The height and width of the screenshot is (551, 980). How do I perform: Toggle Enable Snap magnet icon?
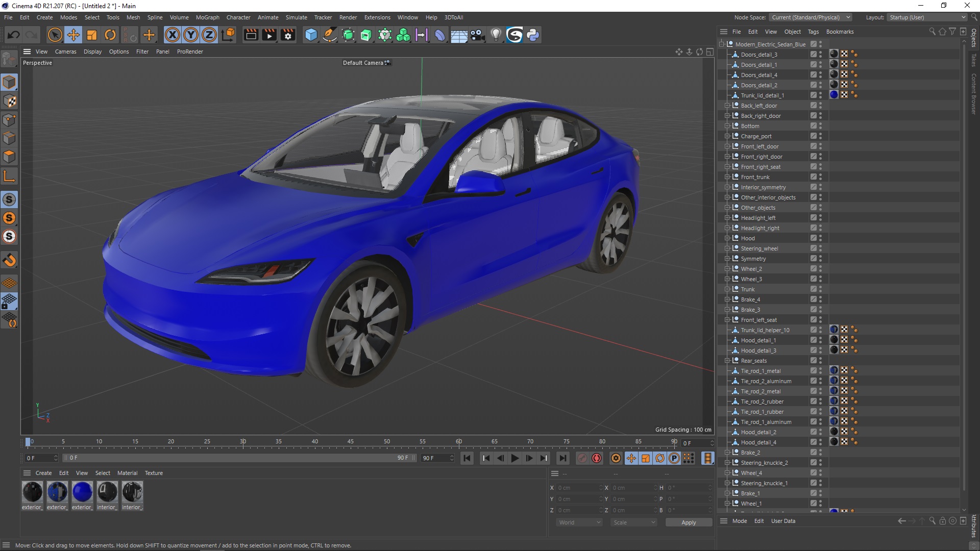[9, 260]
